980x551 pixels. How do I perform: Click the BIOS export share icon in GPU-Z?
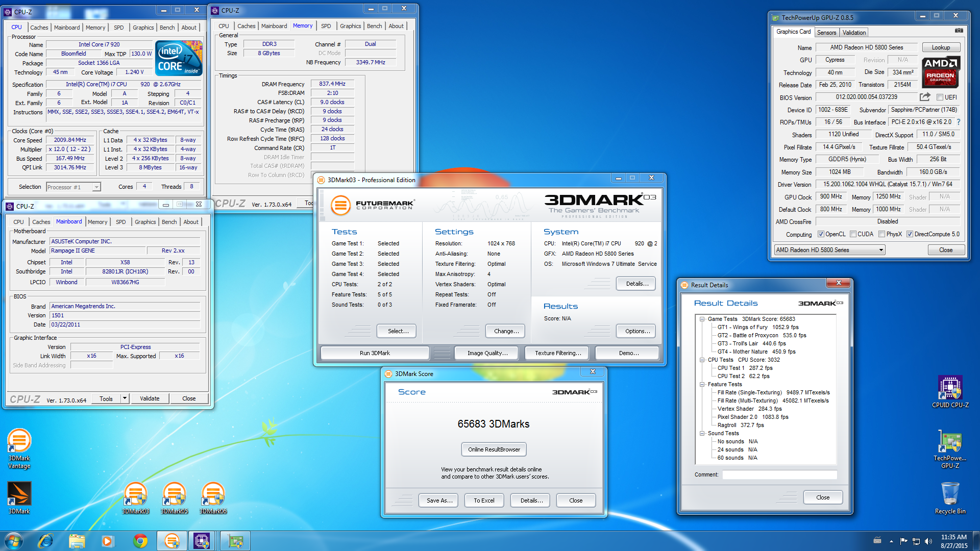[925, 97]
